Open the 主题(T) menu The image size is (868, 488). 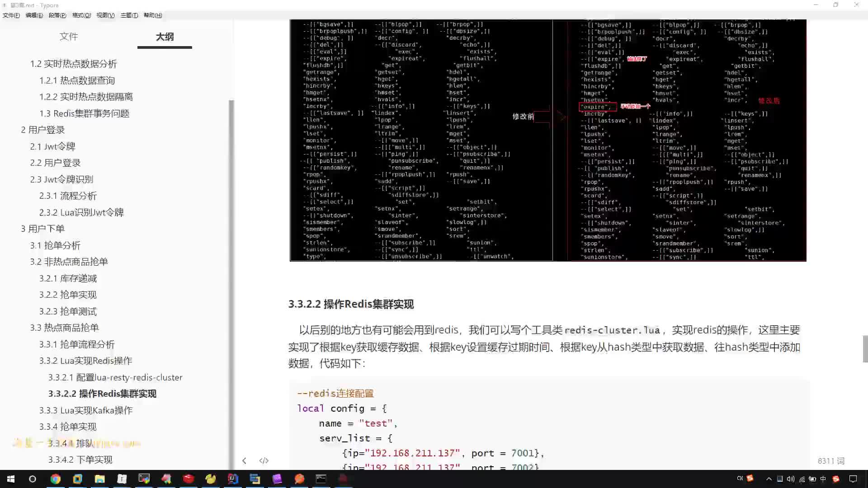point(129,15)
